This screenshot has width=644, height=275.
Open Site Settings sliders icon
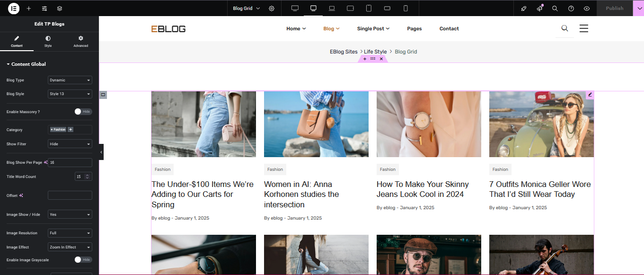44,9
